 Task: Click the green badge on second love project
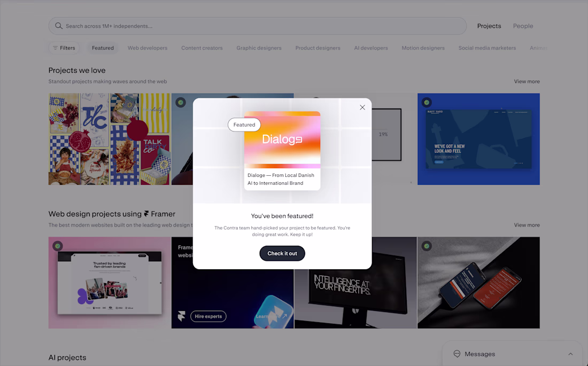(x=181, y=102)
